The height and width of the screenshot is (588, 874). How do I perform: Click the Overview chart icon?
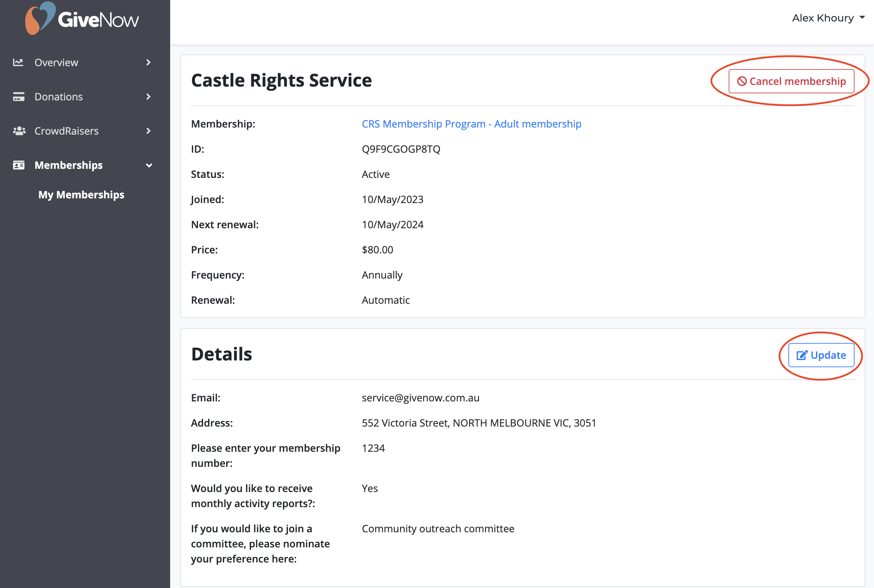click(x=18, y=62)
